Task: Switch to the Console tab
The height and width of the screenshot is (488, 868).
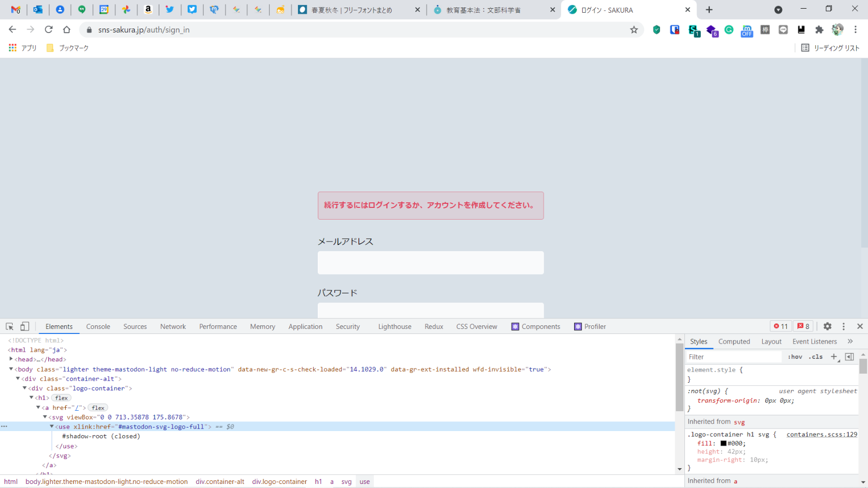Action: click(98, 326)
